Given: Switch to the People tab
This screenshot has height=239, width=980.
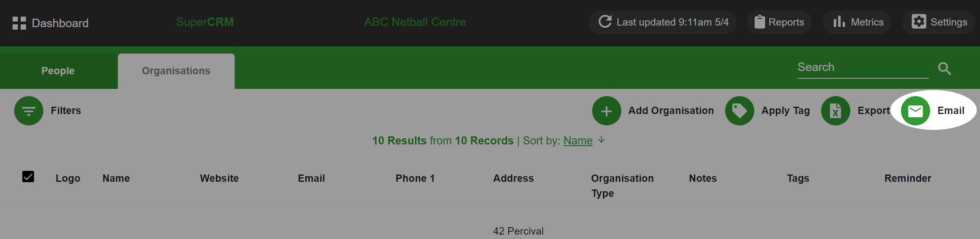Looking at the screenshot, I should pyautogui.click(x=58, y=71).
